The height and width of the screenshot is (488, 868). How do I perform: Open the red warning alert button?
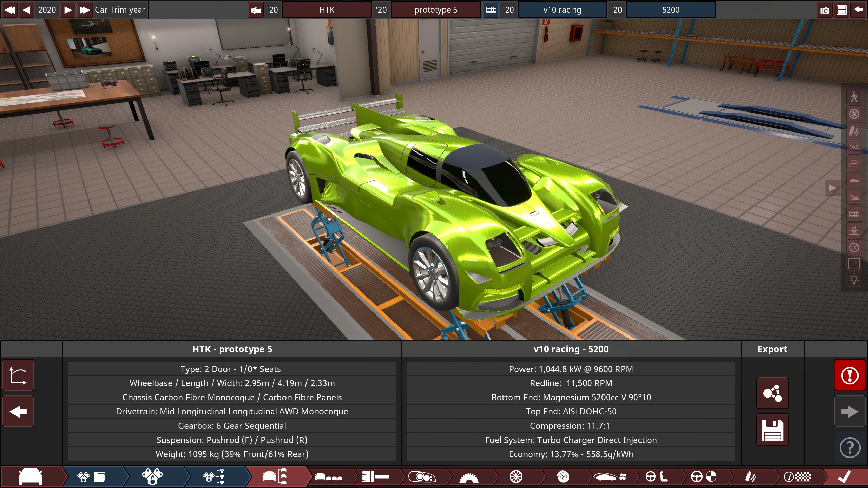[x=850, y=375]
